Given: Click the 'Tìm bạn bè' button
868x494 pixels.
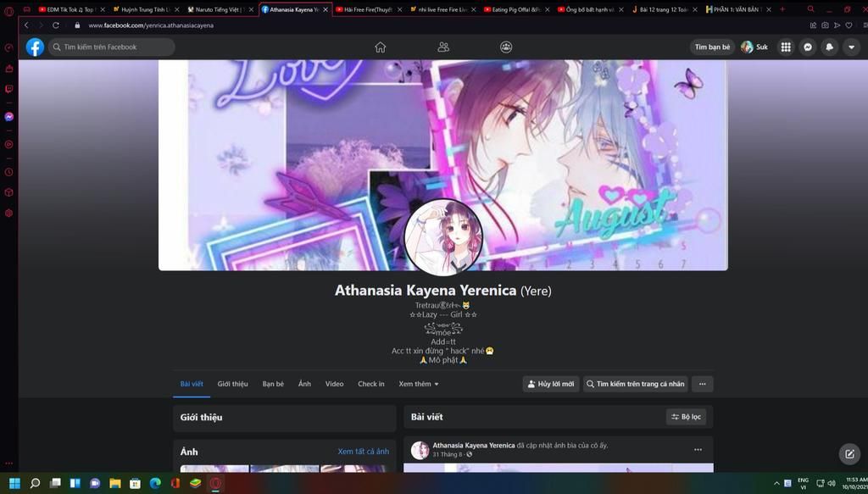Looking at the screenshot, I should pos(712,47).
